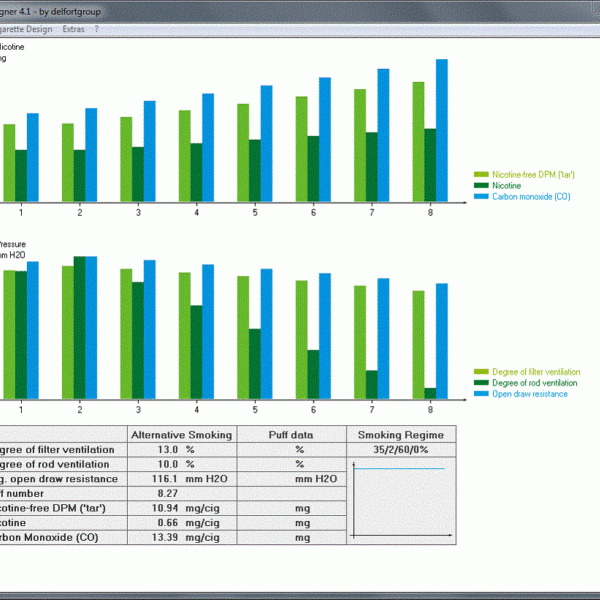Click the dark green Nicotine legend swatch
Image resolution: width=600 pixels, height=600 pixels.
point(481,185)
